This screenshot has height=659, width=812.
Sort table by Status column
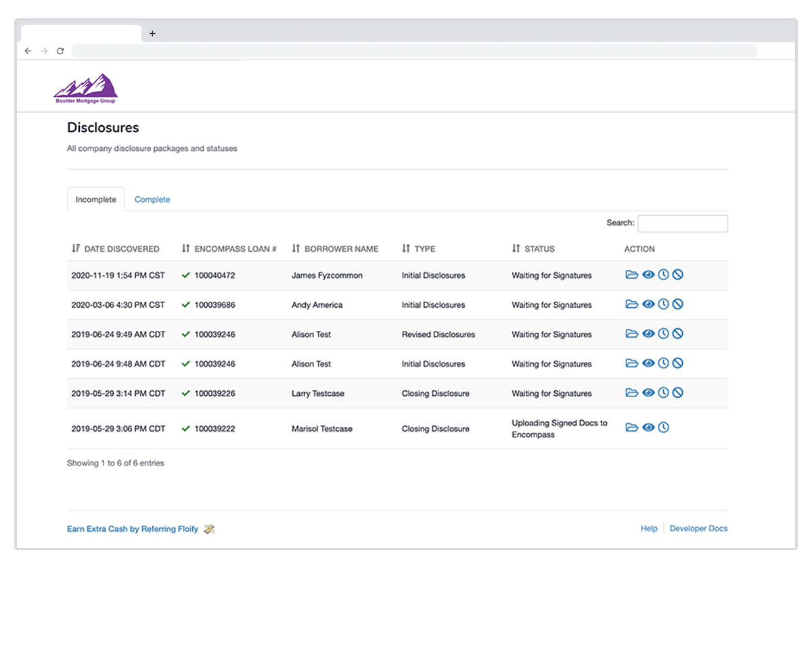(x=533, y=249)
